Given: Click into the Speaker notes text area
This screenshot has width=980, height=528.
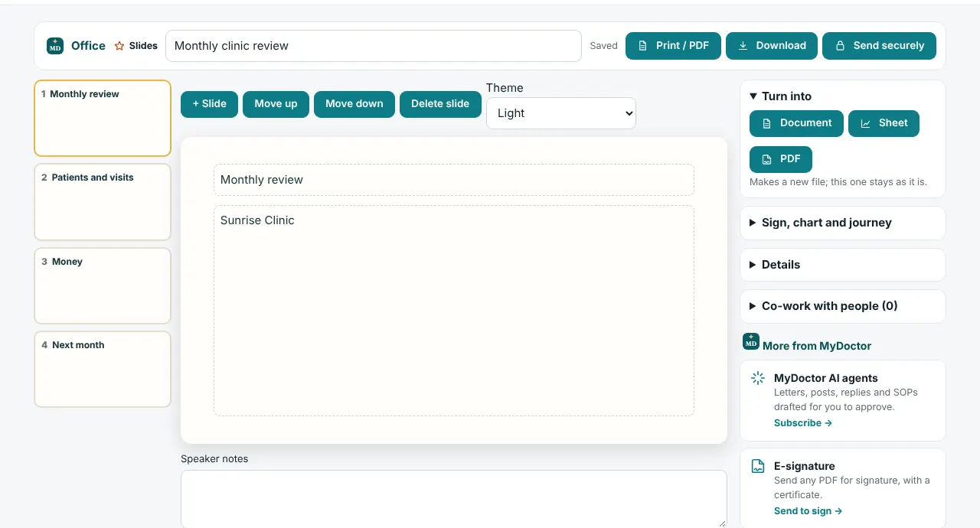Looking at the screenshot, I should [x=454, y=499].
